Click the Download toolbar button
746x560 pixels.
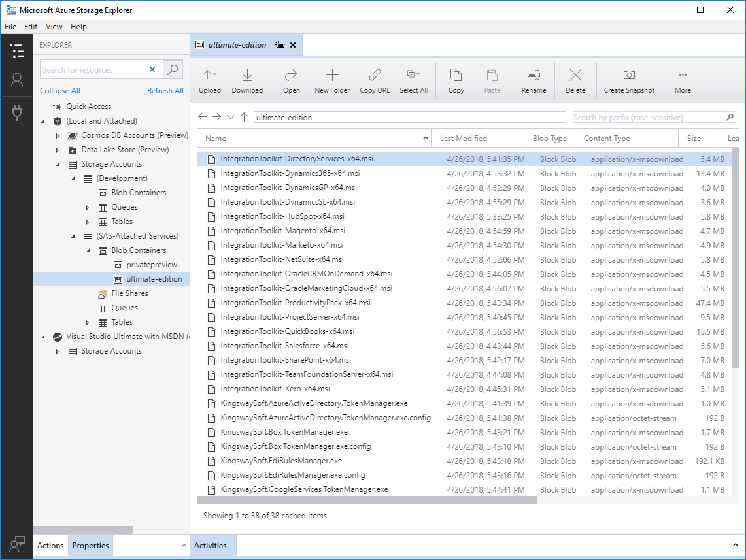247,81
